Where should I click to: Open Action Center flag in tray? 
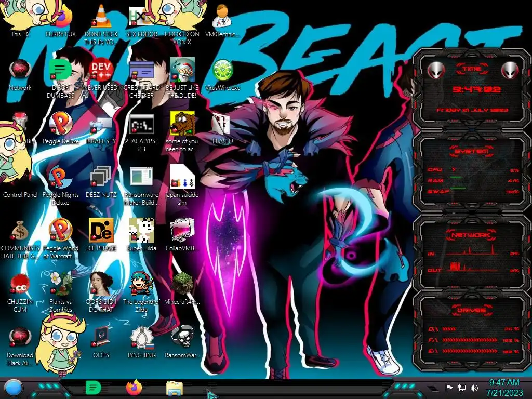click(x=449, y=388)
